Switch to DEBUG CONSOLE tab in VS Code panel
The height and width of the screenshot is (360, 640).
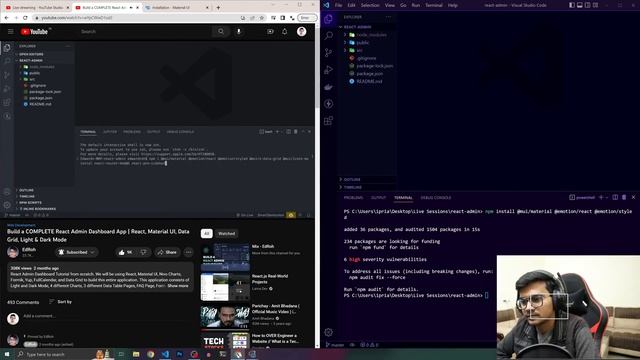click(x=436, y=198)
